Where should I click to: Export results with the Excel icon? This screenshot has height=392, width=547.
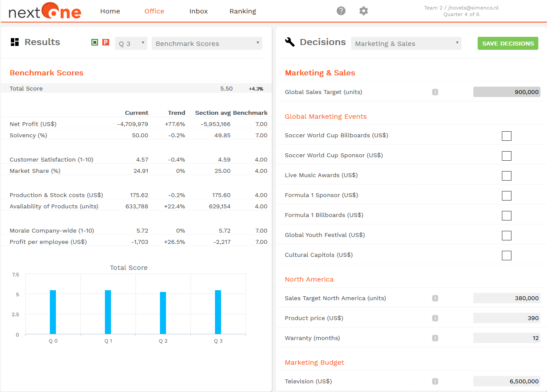[x=94, y=42]
